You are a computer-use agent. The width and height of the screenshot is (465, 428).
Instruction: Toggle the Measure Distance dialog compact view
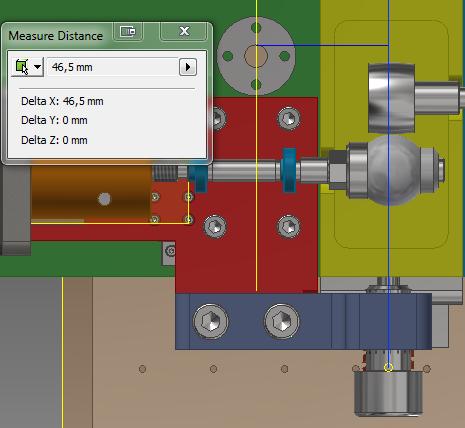click(x=128, y=31)
